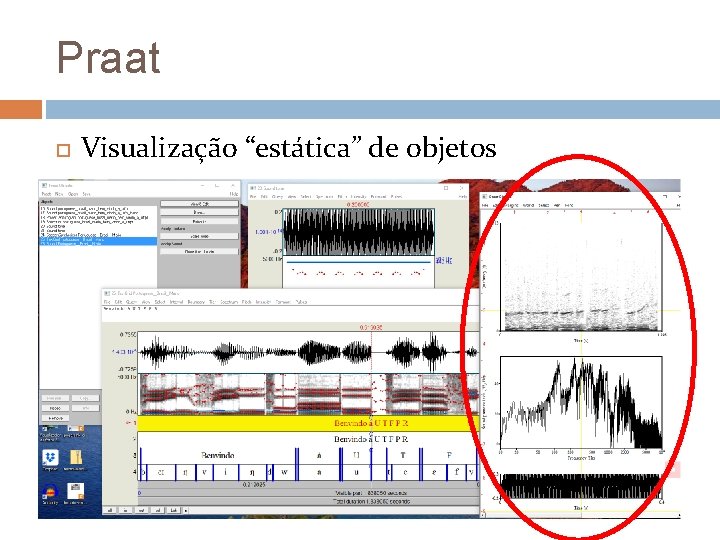The height and width of the screenshot is (540, 720).
Task: Click the Scale times button
Action: [199, 236]
